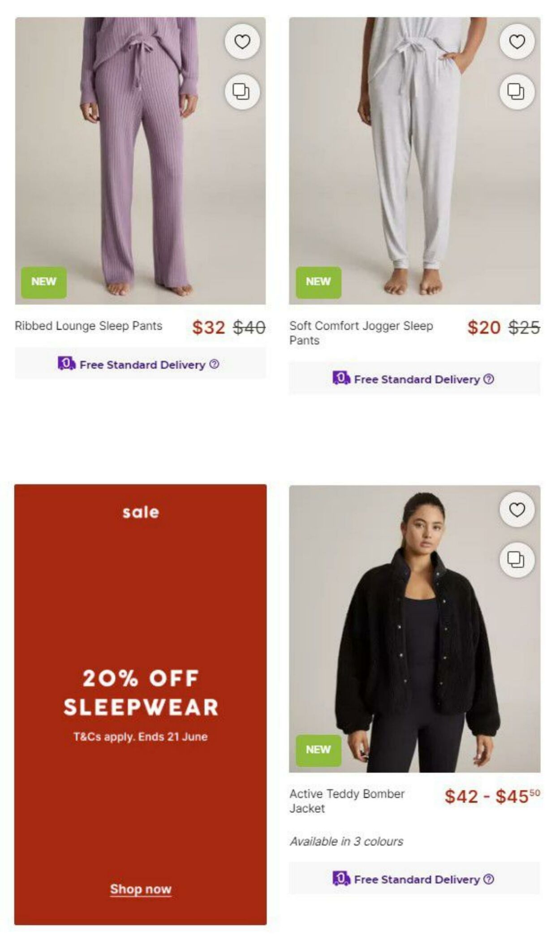Screen dimensions: 560x949
Task: Click Shop now on sleepwear sale banner
Action: (x=141, y=889)
